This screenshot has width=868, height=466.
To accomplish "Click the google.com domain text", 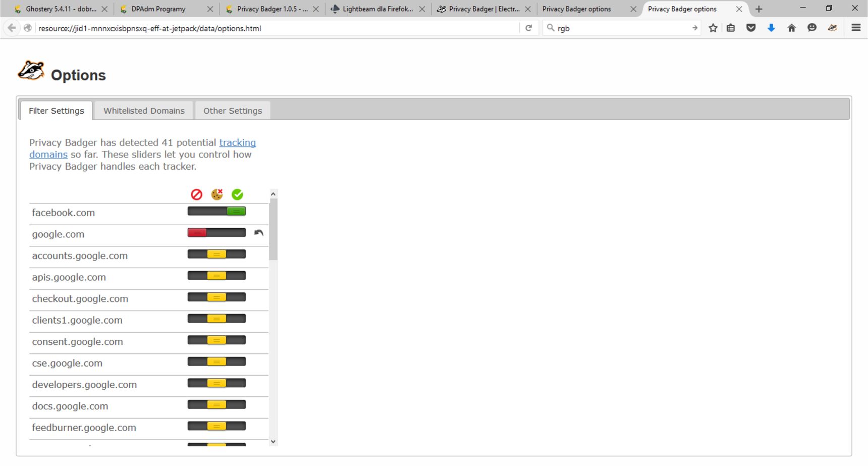I will point(58,234).
